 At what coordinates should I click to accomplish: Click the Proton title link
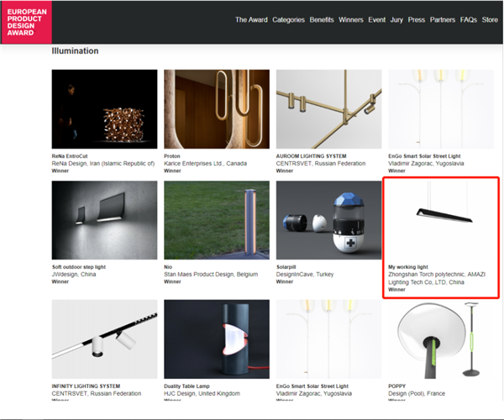point(172,156)
